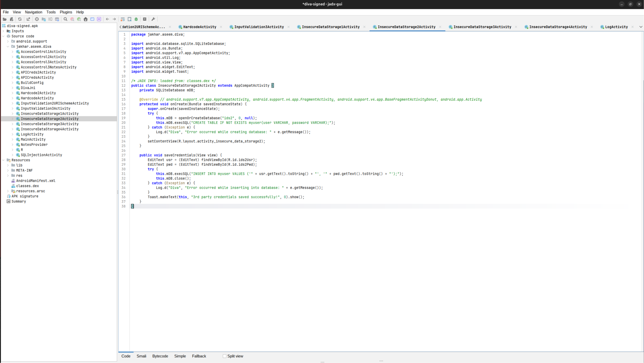Viewport: 644px width, 363px height.
Task: Close the LogActivity tab
Action: point(632,27)
